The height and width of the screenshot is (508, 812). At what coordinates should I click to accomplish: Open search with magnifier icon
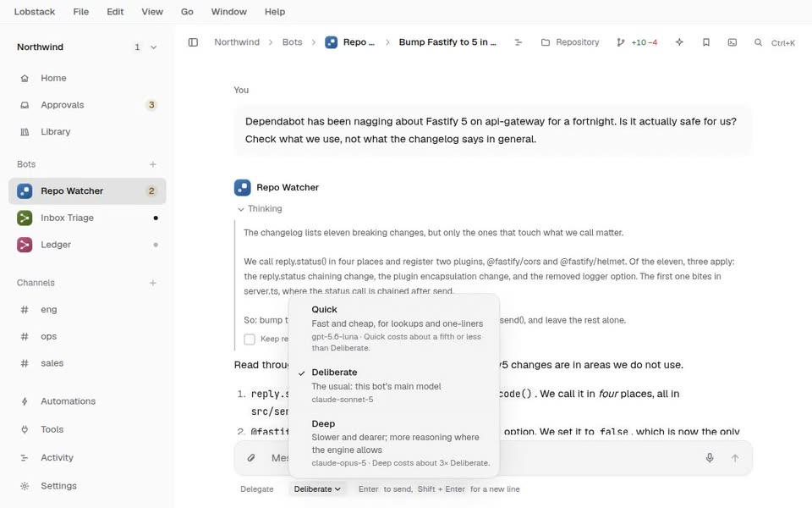click(758, 42)
